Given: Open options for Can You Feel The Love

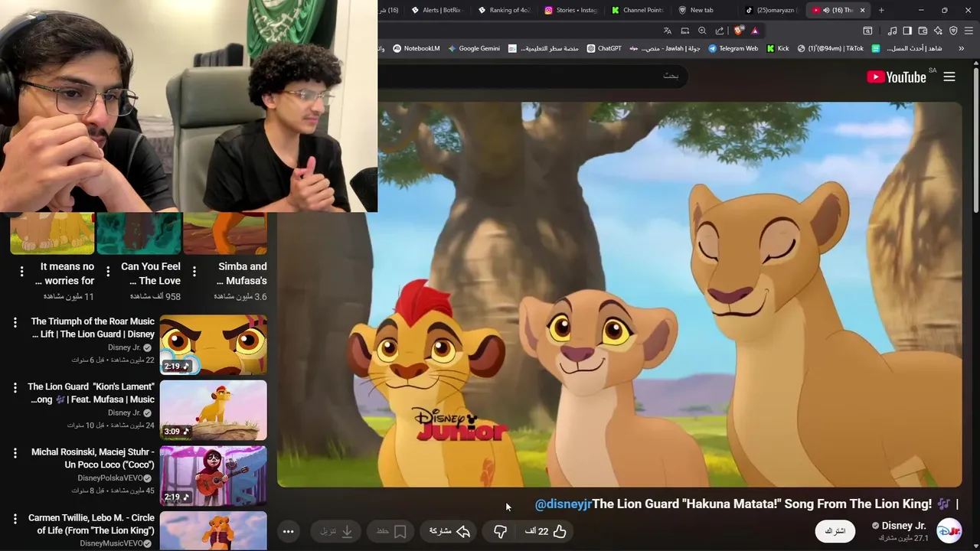Looking at the screenshot, I should (x=108, y=271).
